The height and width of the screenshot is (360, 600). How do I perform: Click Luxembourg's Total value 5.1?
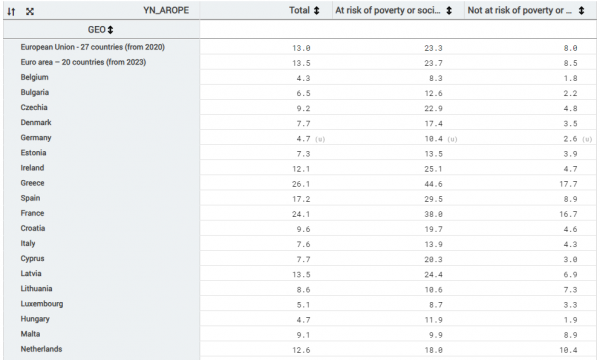(303, 305)
